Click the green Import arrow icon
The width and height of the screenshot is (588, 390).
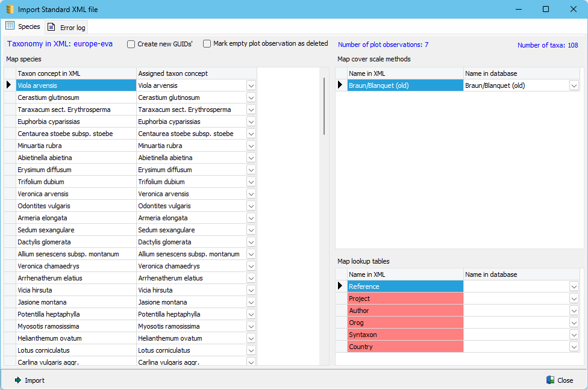point(17,380)
